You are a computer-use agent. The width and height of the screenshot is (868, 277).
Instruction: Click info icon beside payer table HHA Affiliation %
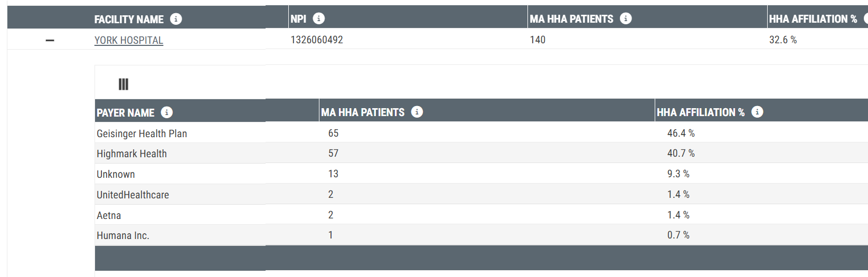(757, 112)
